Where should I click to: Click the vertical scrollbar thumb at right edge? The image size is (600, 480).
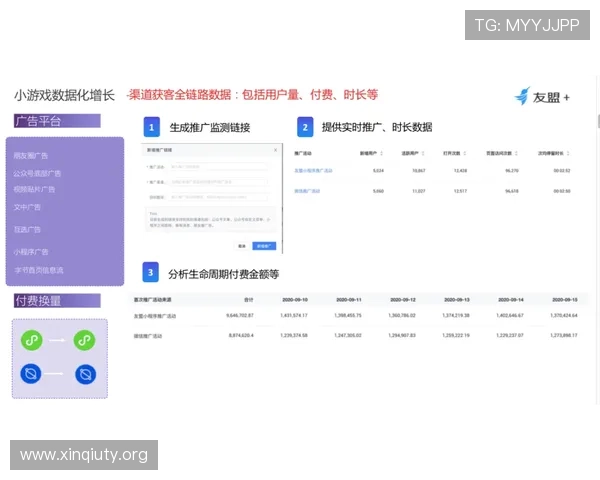pos(598,121)
